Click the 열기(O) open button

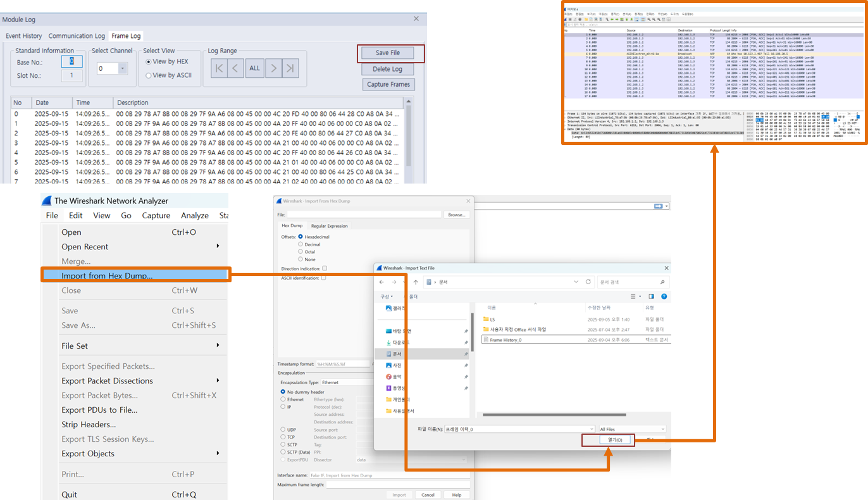click(x=615, y=440)
